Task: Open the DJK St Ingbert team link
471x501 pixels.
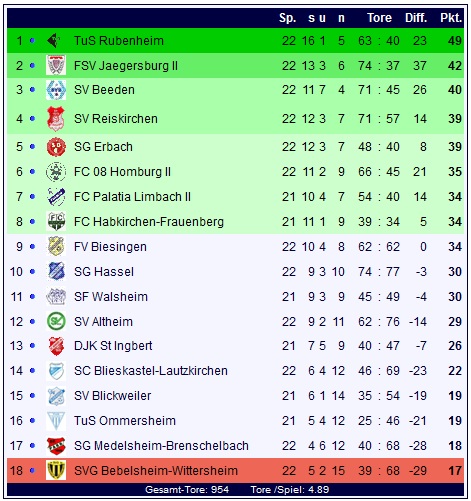Action: click(113, 346)
